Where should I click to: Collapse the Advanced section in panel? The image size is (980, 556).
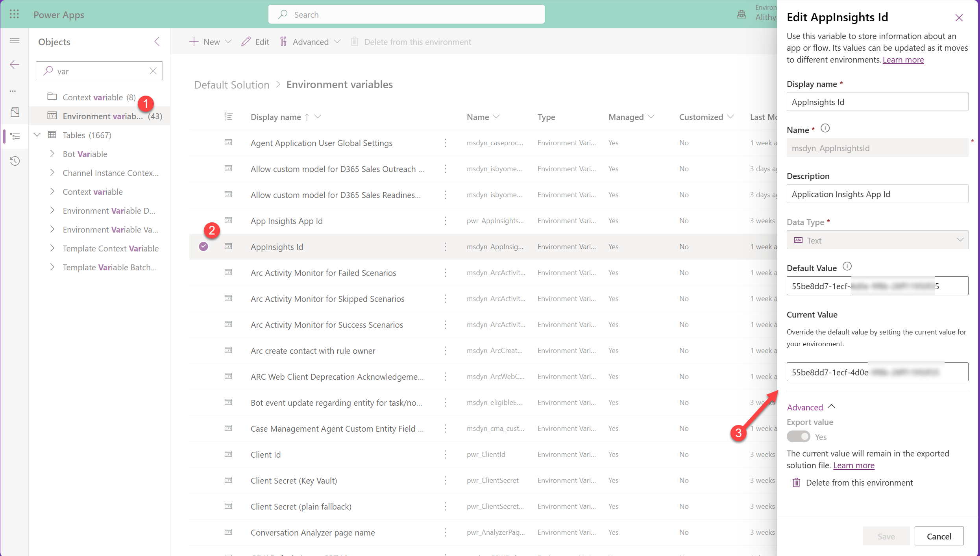click(x=811, y=407)
